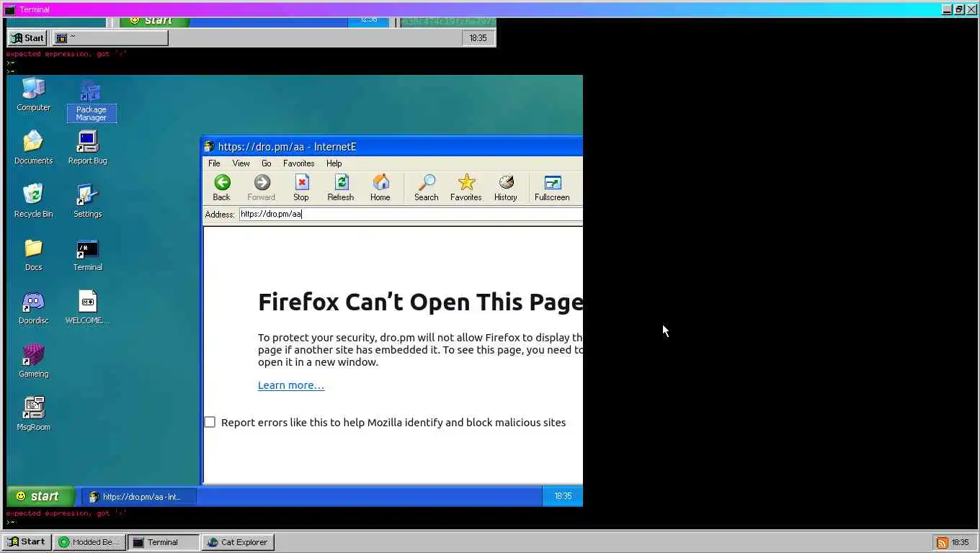The width and height of the screenshot is (980, 553).
Task: Launch the Doordisc desktop shortcut
Action: click(x=34, y=307)
